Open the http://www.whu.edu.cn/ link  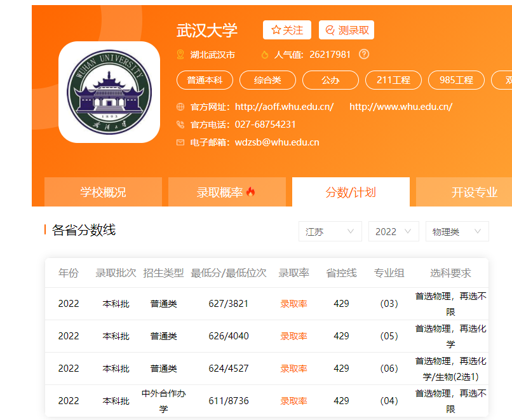pos(401,107)
